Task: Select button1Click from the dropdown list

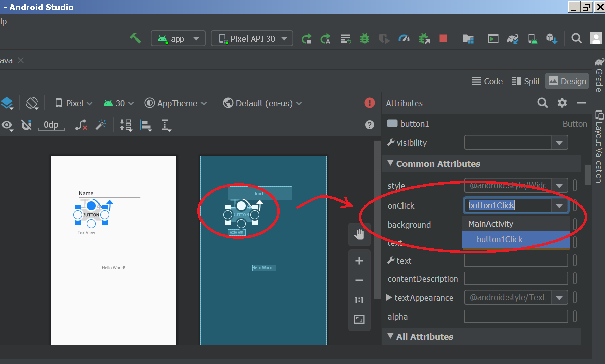Action: (x=516, y=239)
